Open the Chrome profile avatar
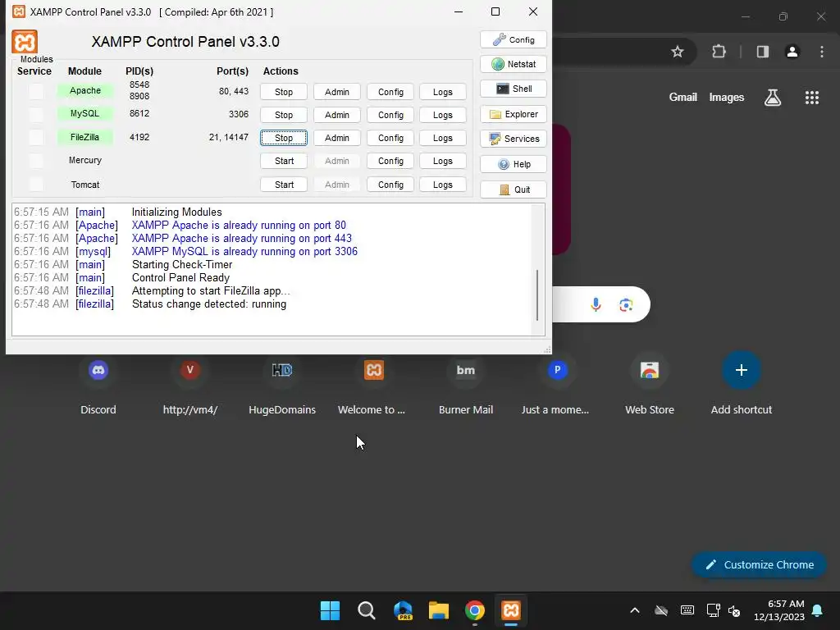 pos(792,52)
